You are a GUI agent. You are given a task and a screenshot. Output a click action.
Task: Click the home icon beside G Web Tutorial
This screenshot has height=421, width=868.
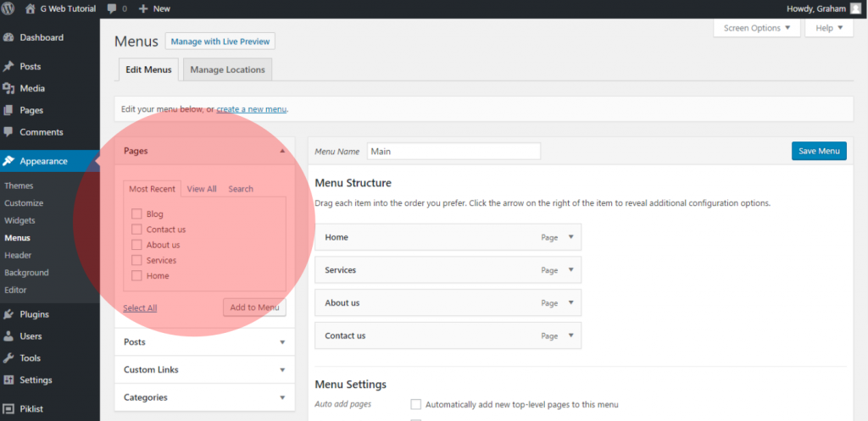(x=31, y=8)
